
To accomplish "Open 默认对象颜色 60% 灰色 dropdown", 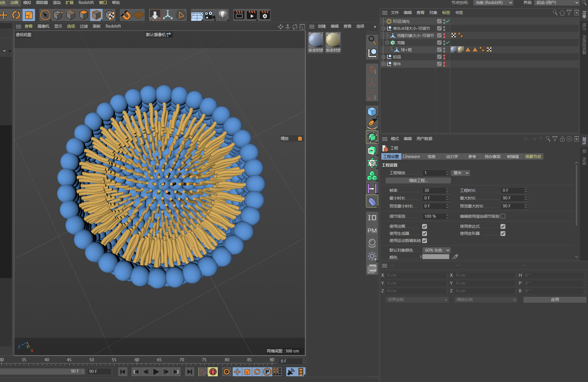I will (x=436, y=250).
